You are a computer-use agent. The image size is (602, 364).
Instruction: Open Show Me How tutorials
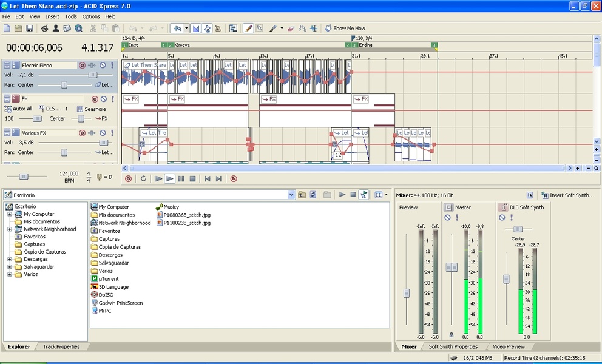coord(345,29)
